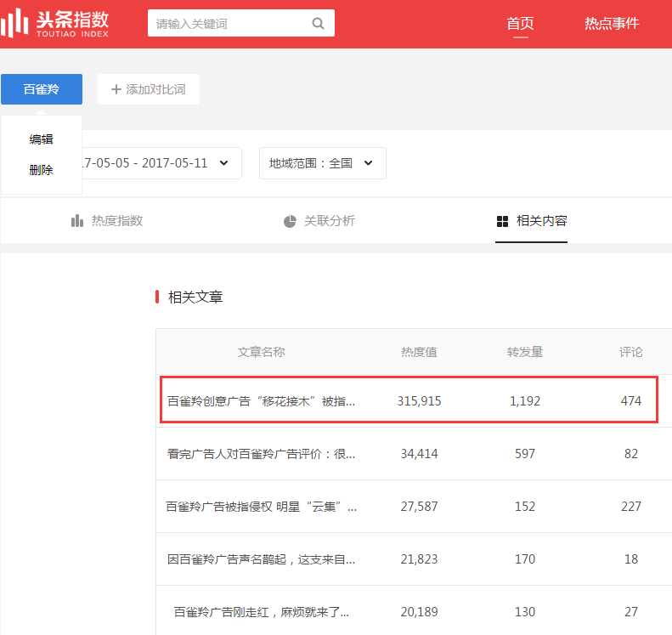Open 热点事件 in top navigation

click(612, 23)
